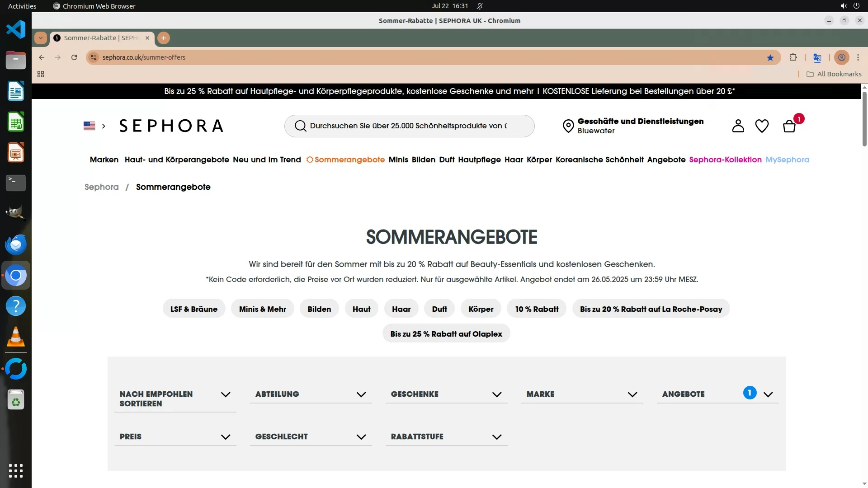Screen dimensions: 868x488
Task: Bookmark page using the star icon
Action: (770, 57)
